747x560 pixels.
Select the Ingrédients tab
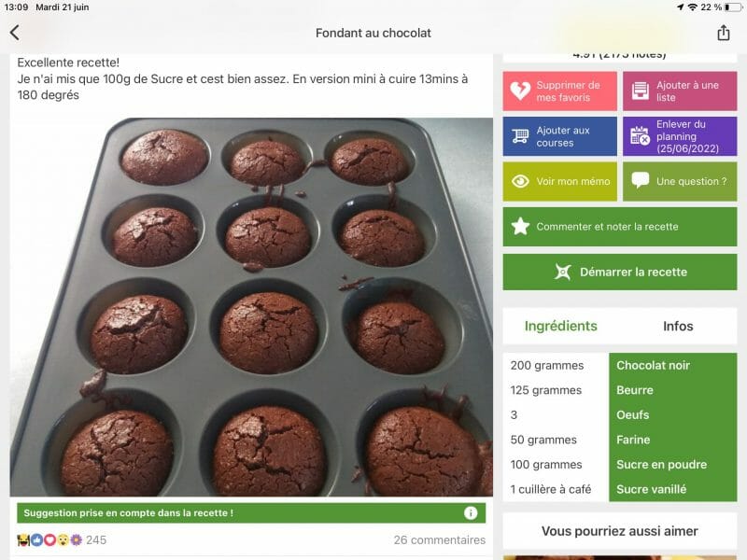(561, 326)
